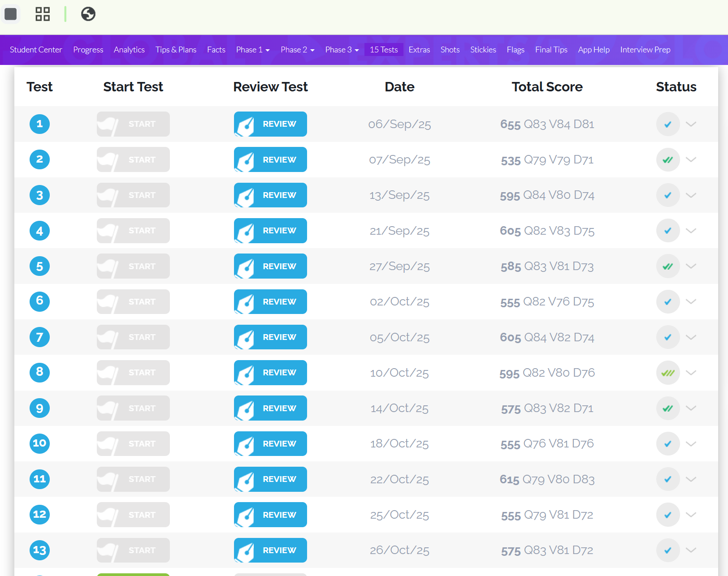This screenshot has width=728, height=576.
Task: Switch to the Analytics tab
Action: pyautogui.click(x=129, y=50)
